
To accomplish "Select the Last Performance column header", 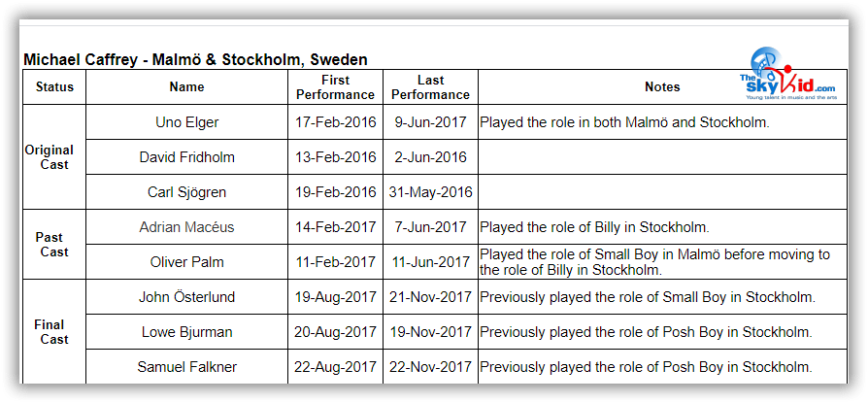I will pyautogui.click(x=430, y=87).
